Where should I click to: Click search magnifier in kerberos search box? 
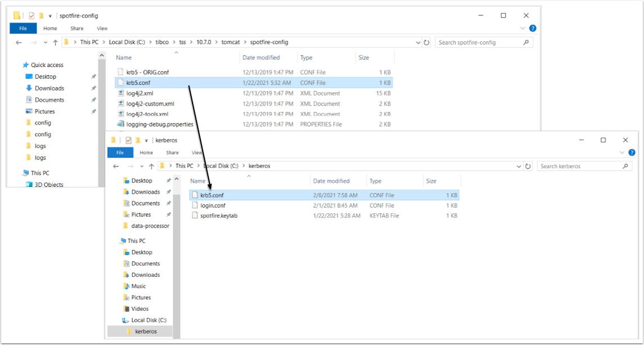point(625,166)
